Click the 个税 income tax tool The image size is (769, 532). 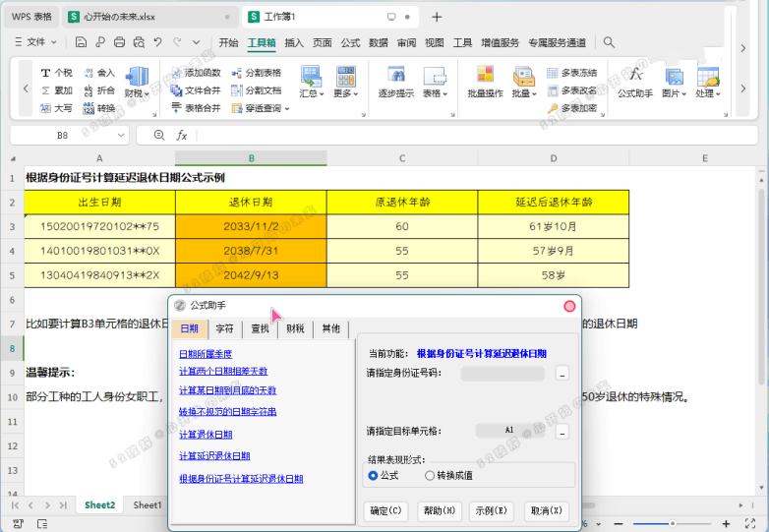pos(56,73)
